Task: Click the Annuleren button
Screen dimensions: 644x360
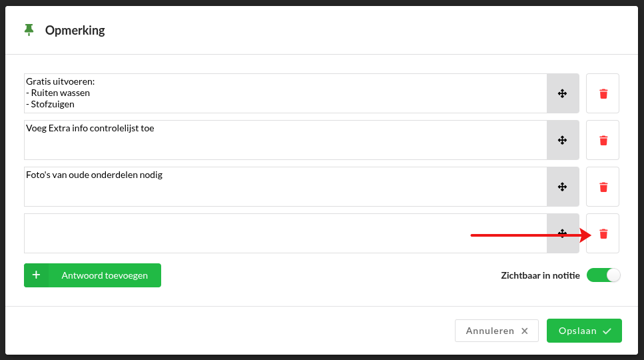Action: coord(496,331)
